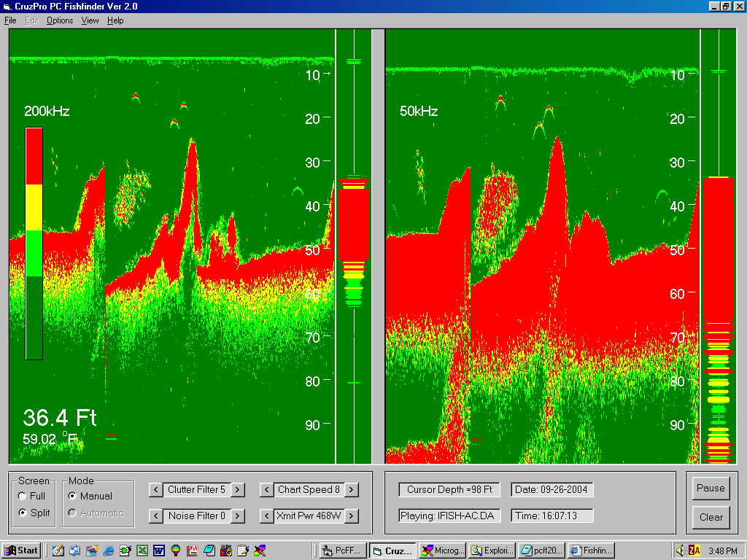The image size is (747, 560).
Task: Click the 200kHz A-scope amplitude column
Action: 354,246
